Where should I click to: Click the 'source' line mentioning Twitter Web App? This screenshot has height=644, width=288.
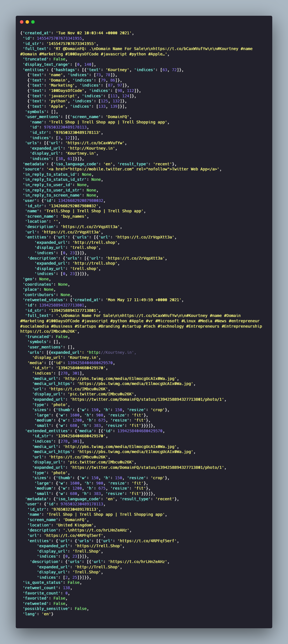tap(122, 169)
